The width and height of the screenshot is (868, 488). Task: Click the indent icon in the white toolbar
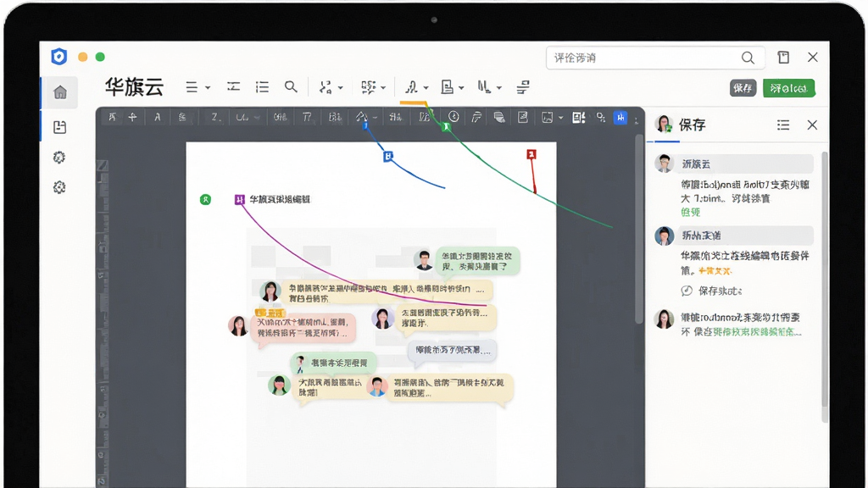(x=234, y=87)
